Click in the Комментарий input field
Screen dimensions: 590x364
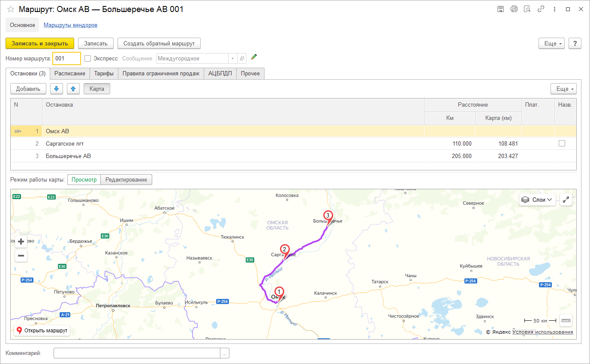(x=137, y=353)
